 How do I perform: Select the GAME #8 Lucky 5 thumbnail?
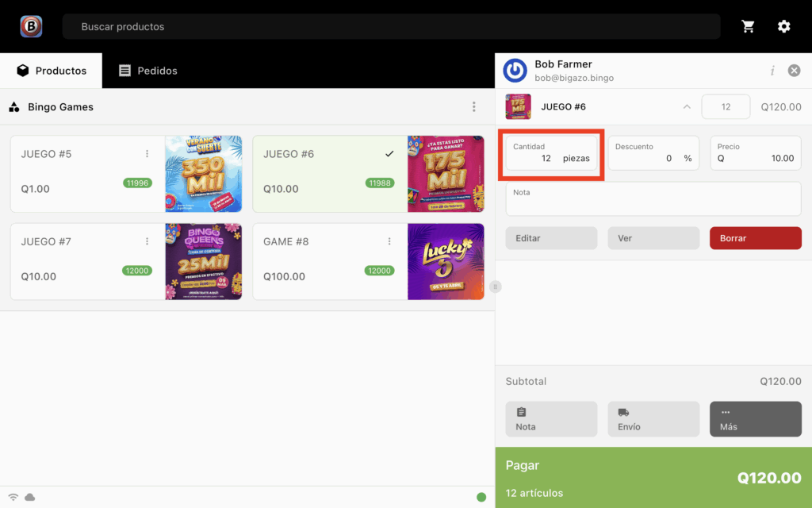coord(446,261)
